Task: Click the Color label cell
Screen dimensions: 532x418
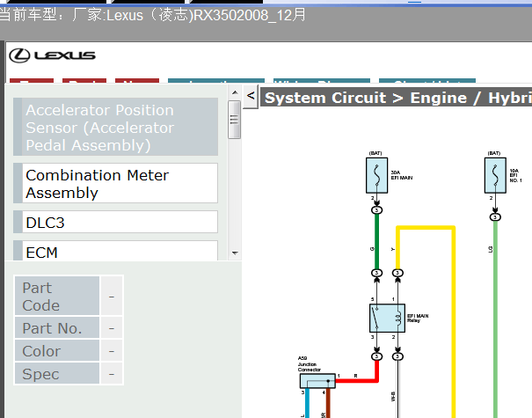Action: [x=57, y=350]
